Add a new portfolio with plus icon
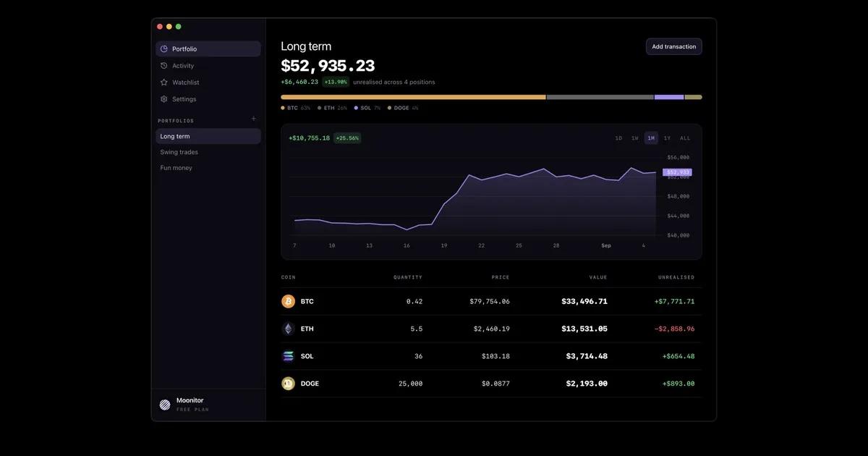 pos(253,119)
